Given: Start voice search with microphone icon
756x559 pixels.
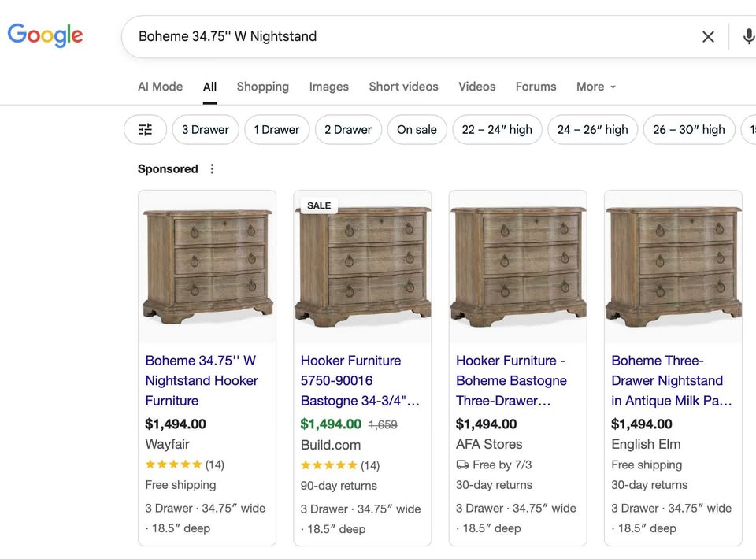Looking at the screenshot, I should [x=748, y=37].
